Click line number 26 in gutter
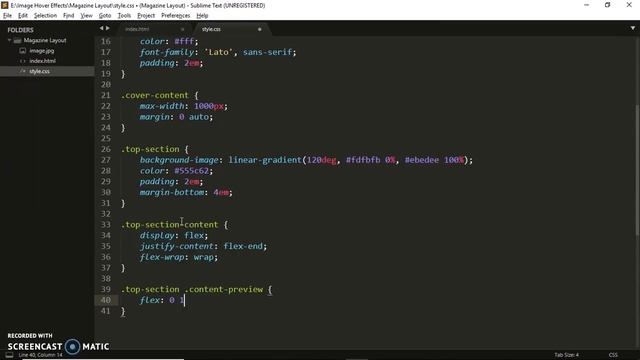 pos(106,149)
